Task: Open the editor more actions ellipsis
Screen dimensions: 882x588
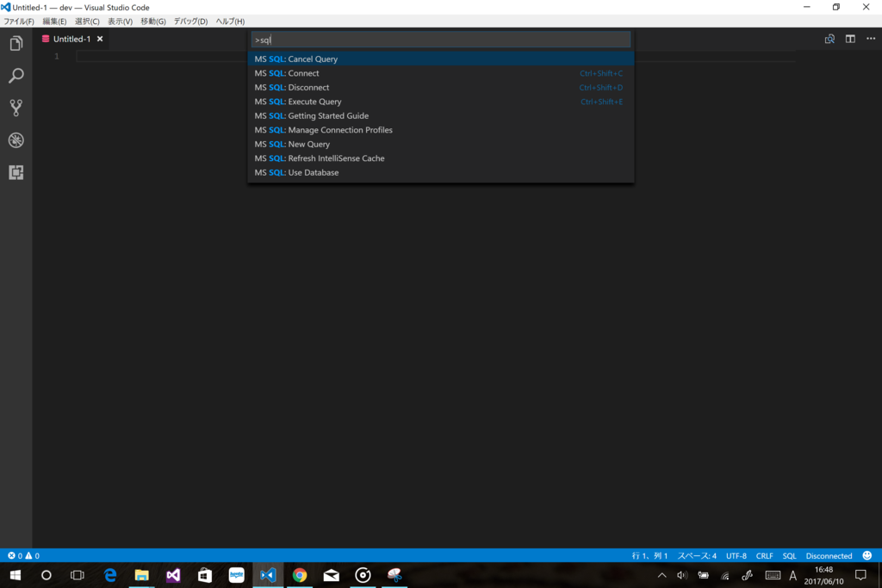Action: (871, 39)
